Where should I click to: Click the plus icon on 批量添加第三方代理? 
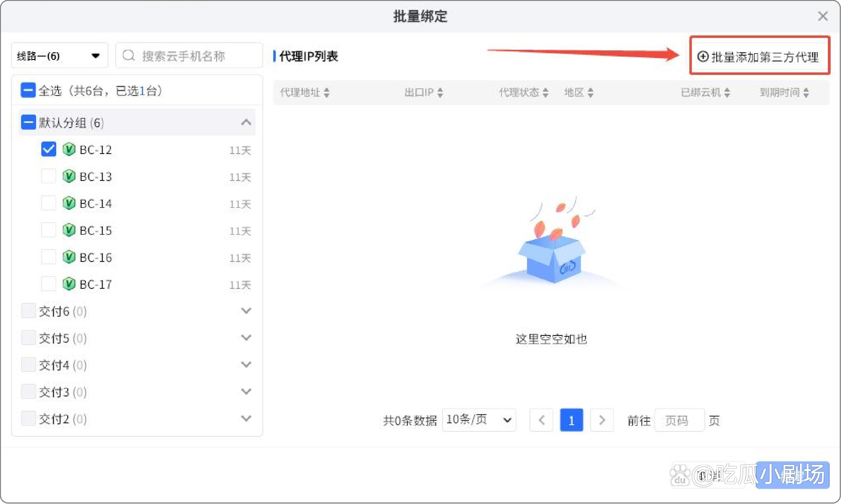[x=703, y=57]
